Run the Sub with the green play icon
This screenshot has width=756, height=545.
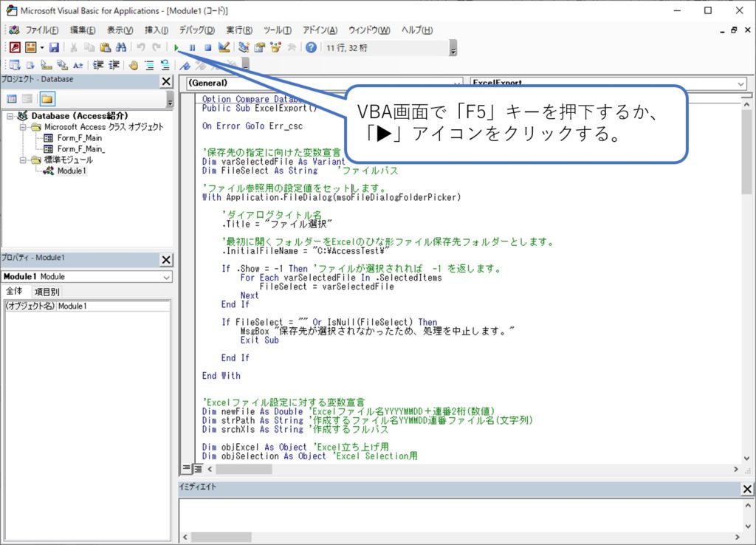176,47
